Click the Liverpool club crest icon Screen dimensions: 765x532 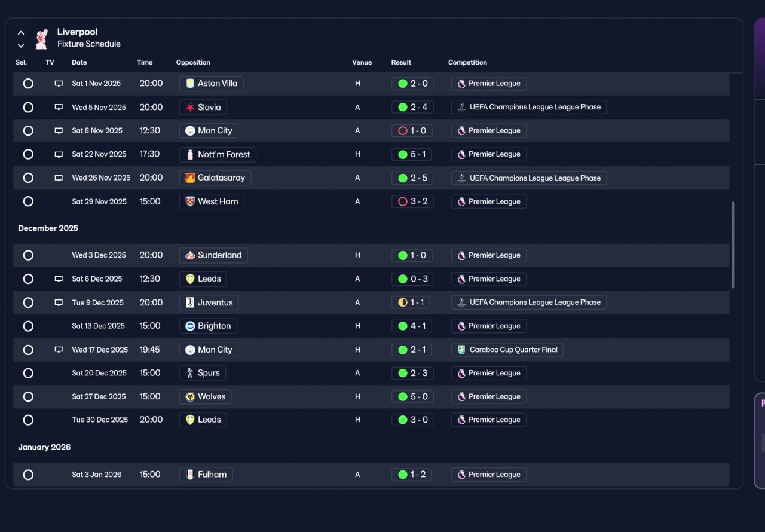[41, 39]
